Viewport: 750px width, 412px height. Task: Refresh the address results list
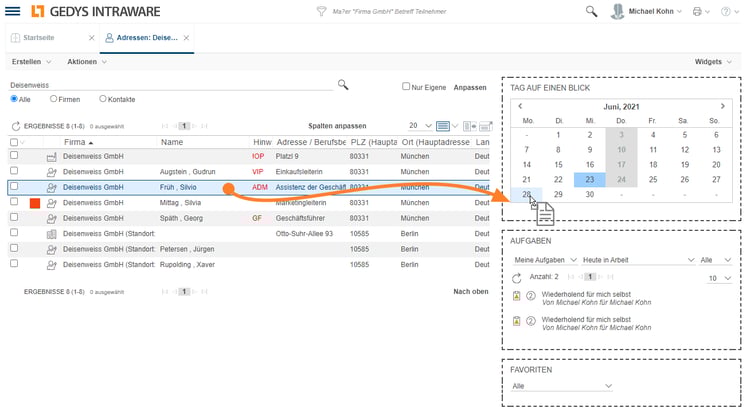16,126
